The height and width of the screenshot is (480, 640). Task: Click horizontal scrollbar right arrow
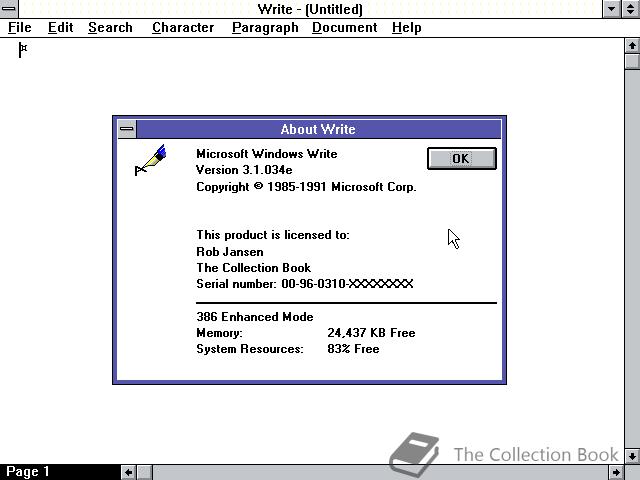tap(616, 472)
